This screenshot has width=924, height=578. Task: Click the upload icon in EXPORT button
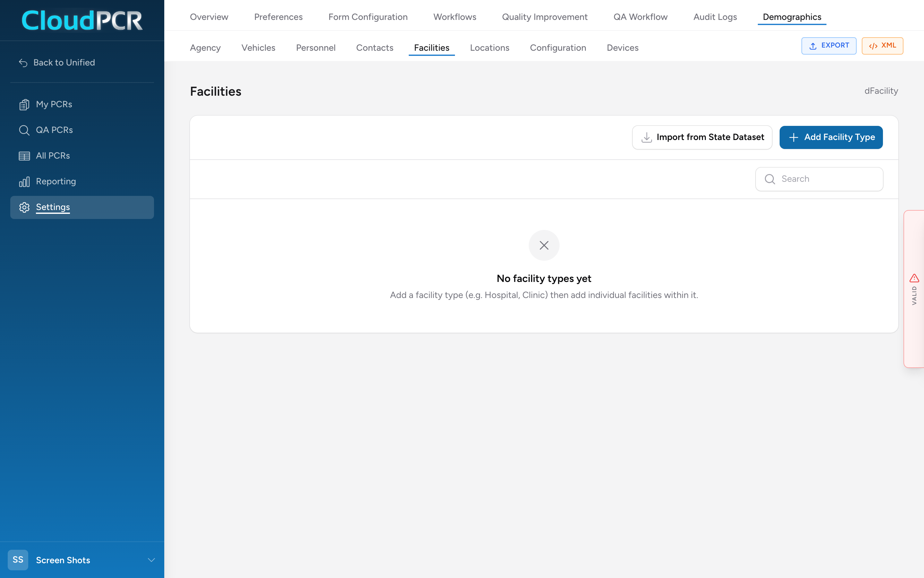813,46
